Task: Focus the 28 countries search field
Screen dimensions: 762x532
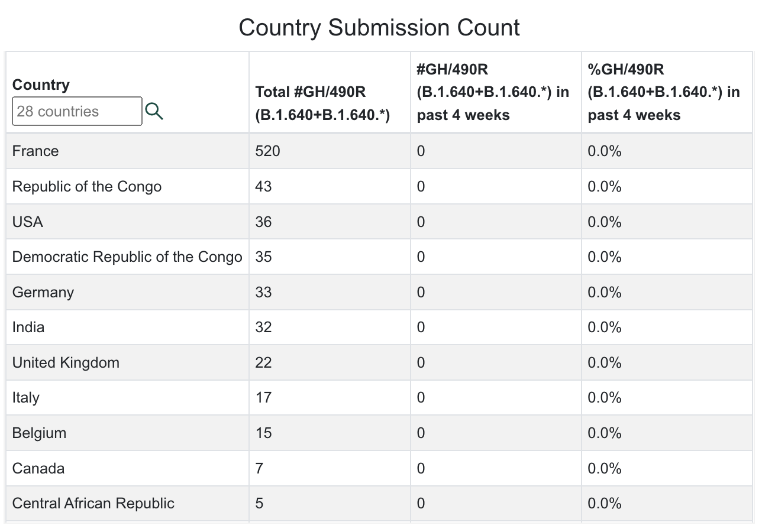Action: pos(77,111)
